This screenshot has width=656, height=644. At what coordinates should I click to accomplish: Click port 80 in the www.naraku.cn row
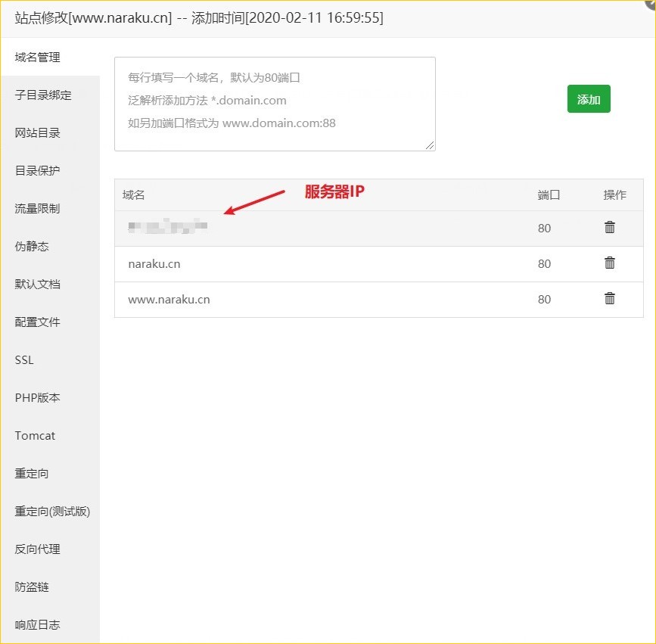(544, 299)
